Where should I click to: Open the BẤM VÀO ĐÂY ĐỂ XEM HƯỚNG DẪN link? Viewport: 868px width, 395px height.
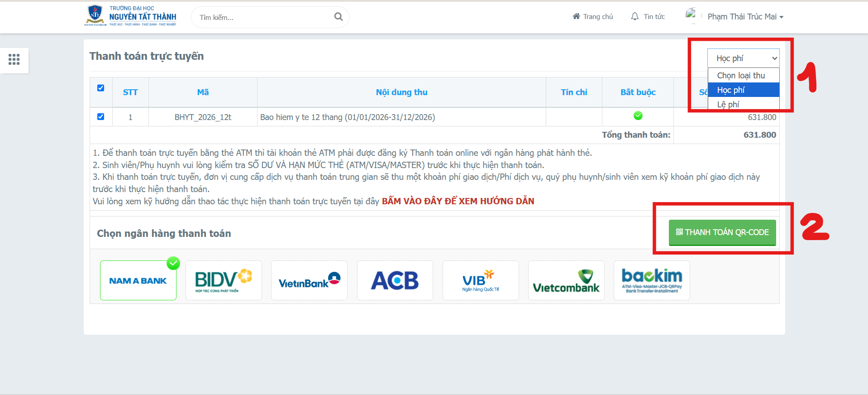tap(458, 201)
